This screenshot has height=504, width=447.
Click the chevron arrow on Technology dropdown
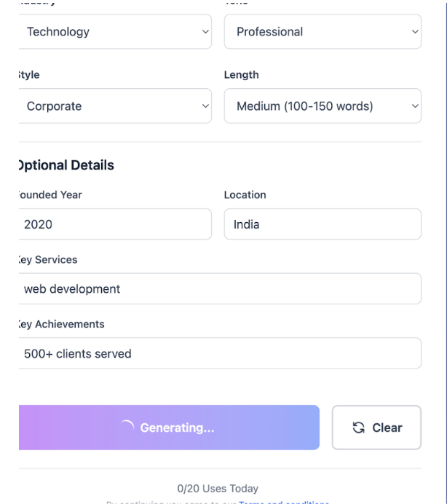tap(205, 32)
